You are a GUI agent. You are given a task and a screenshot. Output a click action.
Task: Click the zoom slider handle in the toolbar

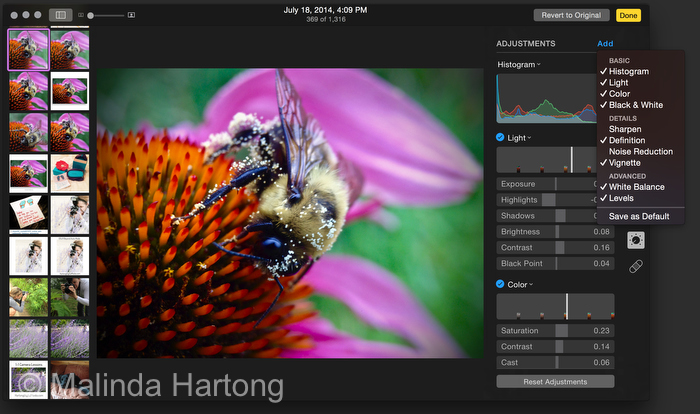[91, 16]
